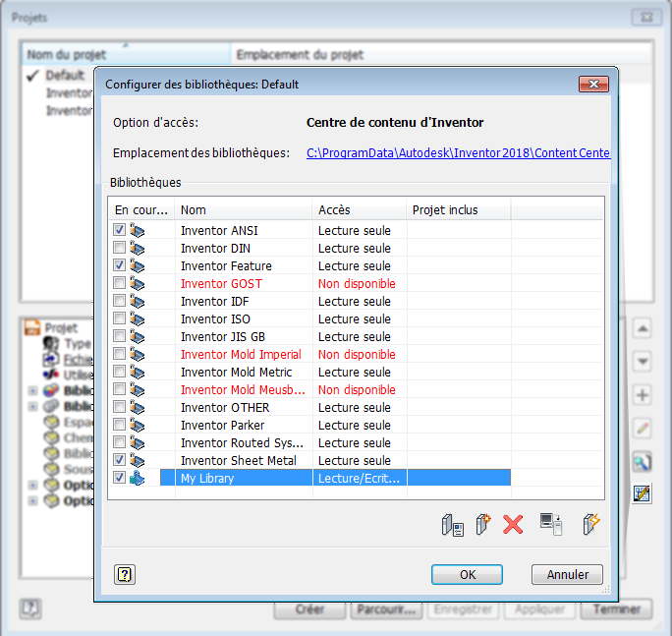This screenshot has height=636, width=672.
Task: Select the Inventor JIS GB name
Action: pos(223,336)
